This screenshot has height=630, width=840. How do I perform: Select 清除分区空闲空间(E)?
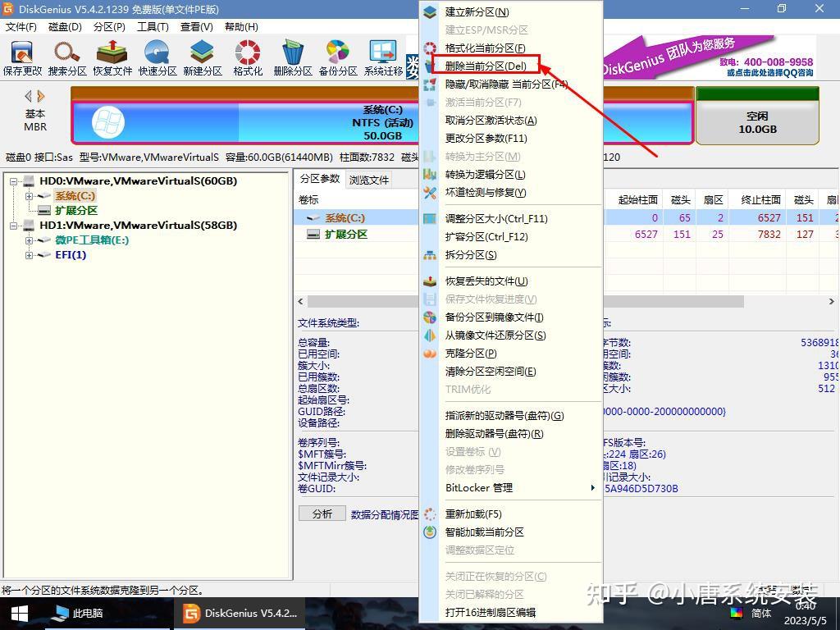(x=491, y=372)
